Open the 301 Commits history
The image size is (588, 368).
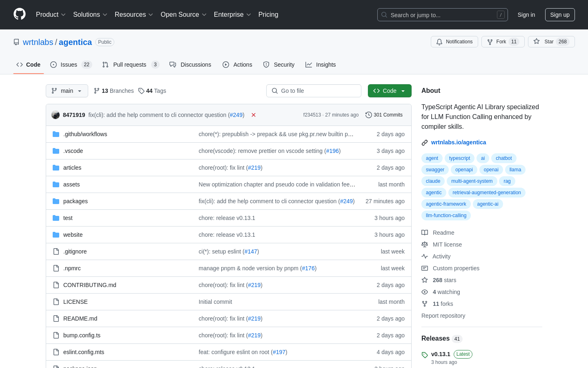[x=384, y=115]
